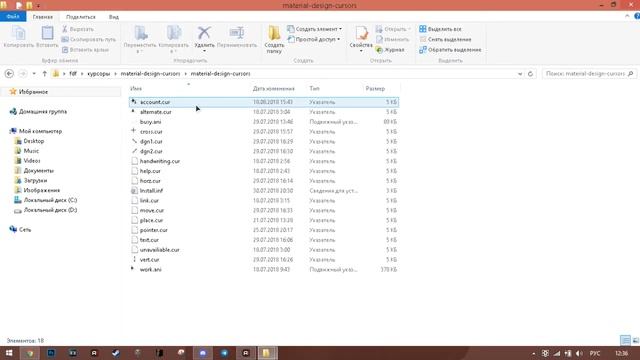Image resolution: width=640 pixels, height=360 pixels.
Task: Click Обратить выделение in the ribbon
Action: tap(450, 50)
